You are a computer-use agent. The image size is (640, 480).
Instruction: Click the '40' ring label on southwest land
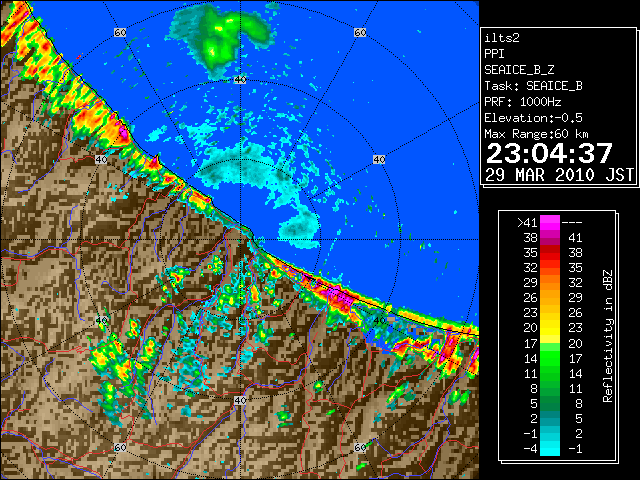[101, 320]
